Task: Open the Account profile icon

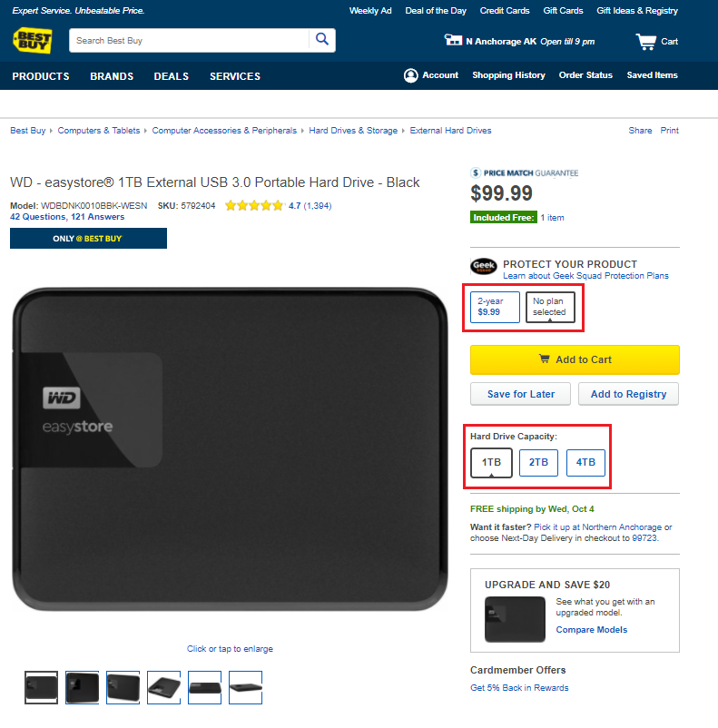Action: [410, 75]
